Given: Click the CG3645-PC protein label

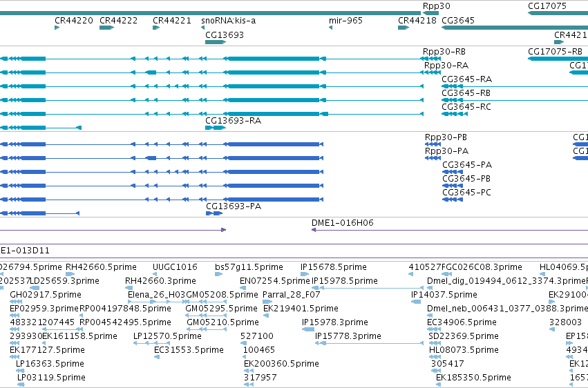Looking at the screenshot, I should [x=466, y=193].
